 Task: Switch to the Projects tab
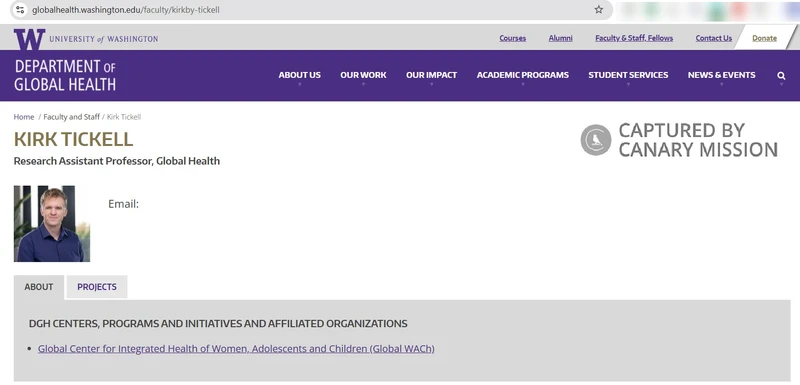tap(97, 287)
